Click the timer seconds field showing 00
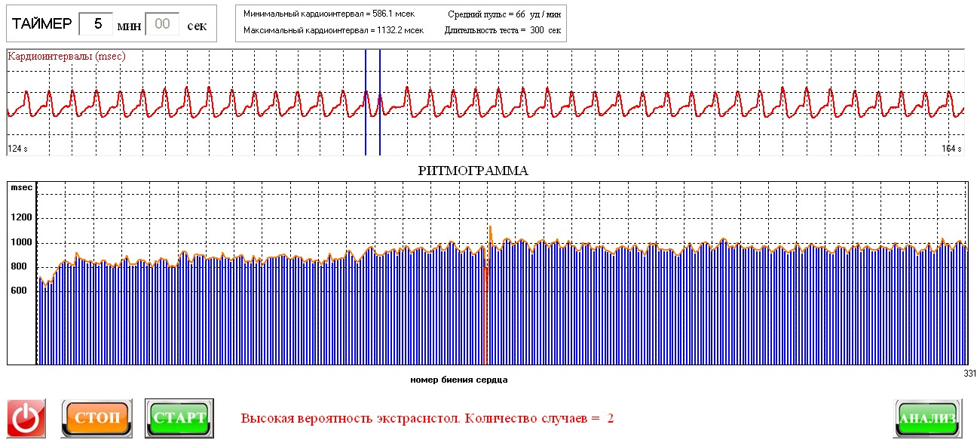 pos(162,23)
